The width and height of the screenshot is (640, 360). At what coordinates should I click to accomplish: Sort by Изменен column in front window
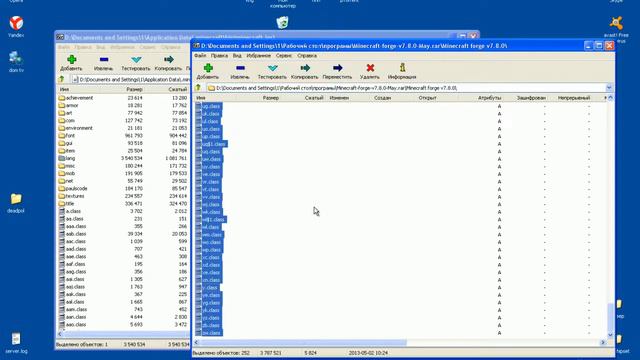click(339, 98)
